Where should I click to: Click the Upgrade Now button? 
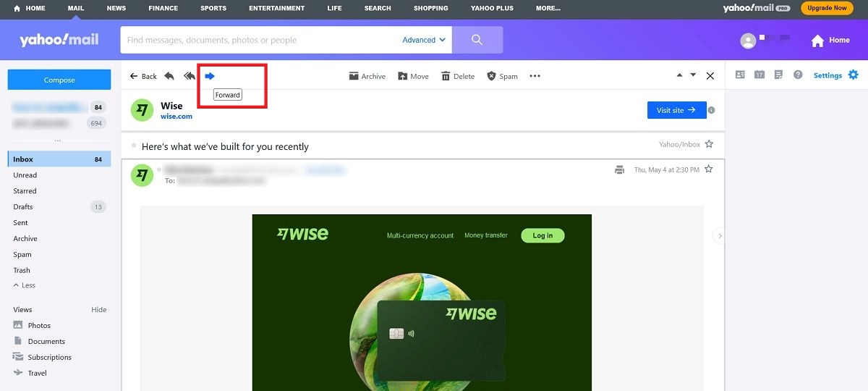point(827,8)
